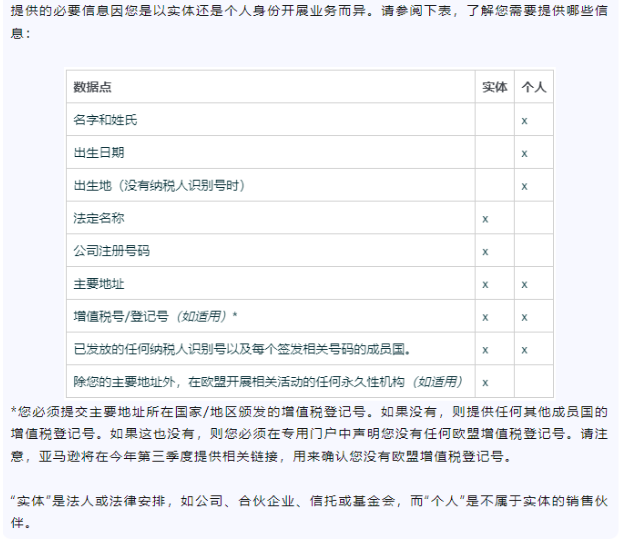Click the '出生地（没有纳税人识别号时）' cell

pyautogui.click(x=158, y=186)
